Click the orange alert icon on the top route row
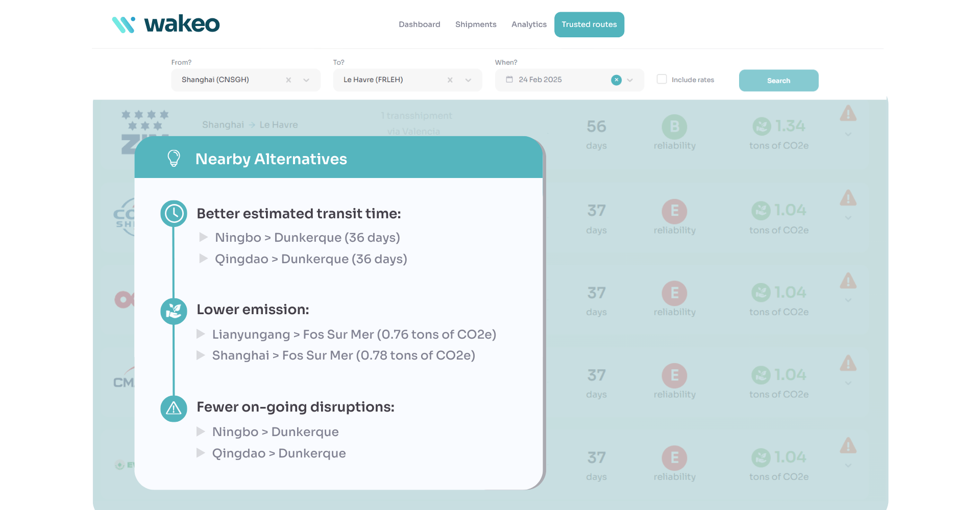 pyautogui.click(x=848, y=113)
